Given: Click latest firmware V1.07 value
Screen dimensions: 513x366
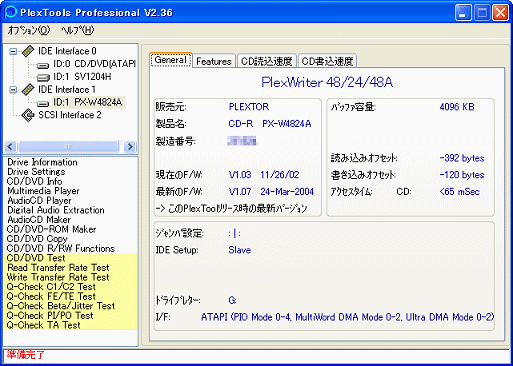Looking at the screenshot, I should (x=240, y=192).
